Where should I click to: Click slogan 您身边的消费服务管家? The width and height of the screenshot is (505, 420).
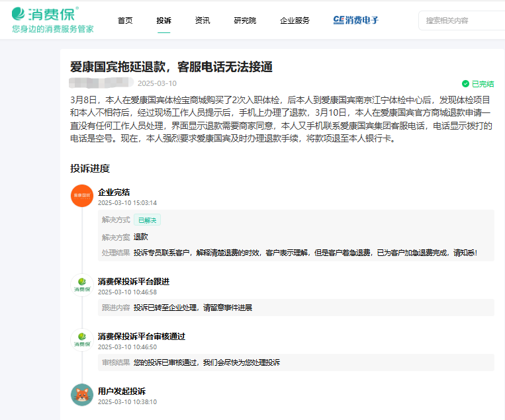pyautogui.click(x=53, y=29)
